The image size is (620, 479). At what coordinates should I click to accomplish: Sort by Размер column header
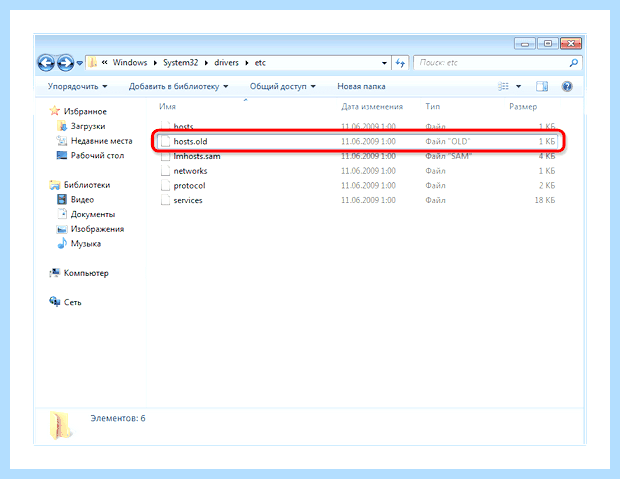523,106
